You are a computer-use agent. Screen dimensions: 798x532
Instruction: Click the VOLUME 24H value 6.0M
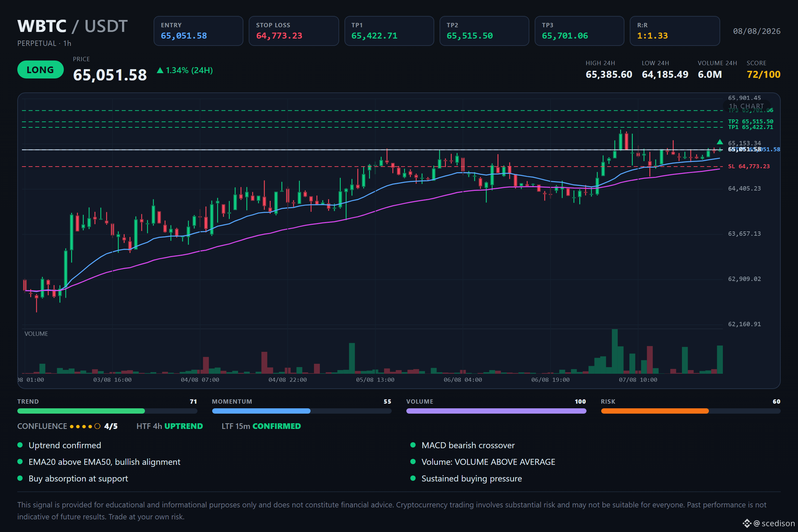pyautogui.click(x=710, y=74)
